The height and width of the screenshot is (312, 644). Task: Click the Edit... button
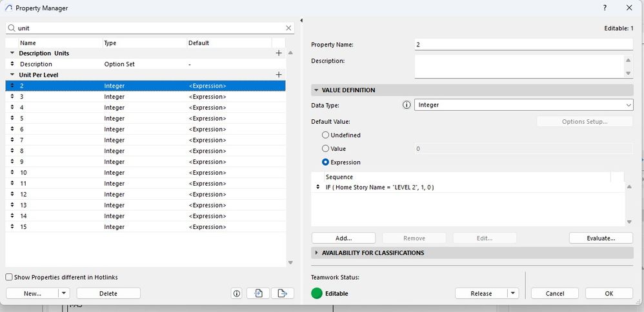coord(485,238)
